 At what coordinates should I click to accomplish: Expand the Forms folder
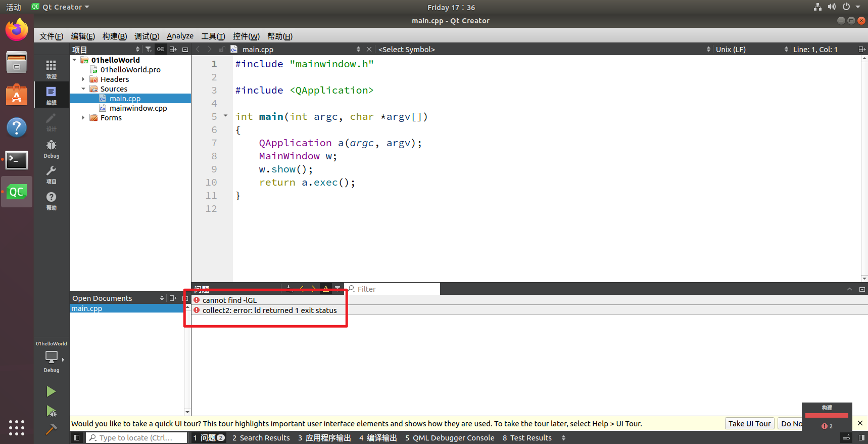pos(83,117)
